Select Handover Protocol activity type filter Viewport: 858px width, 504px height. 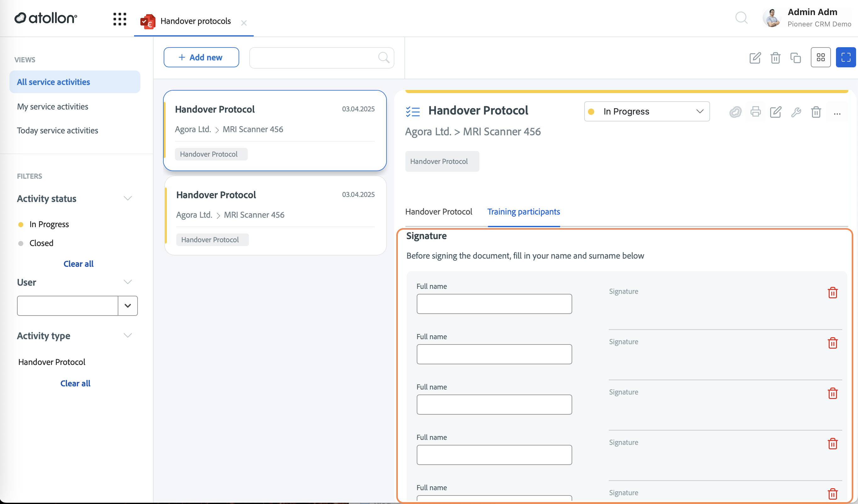(x=52, y=362)
